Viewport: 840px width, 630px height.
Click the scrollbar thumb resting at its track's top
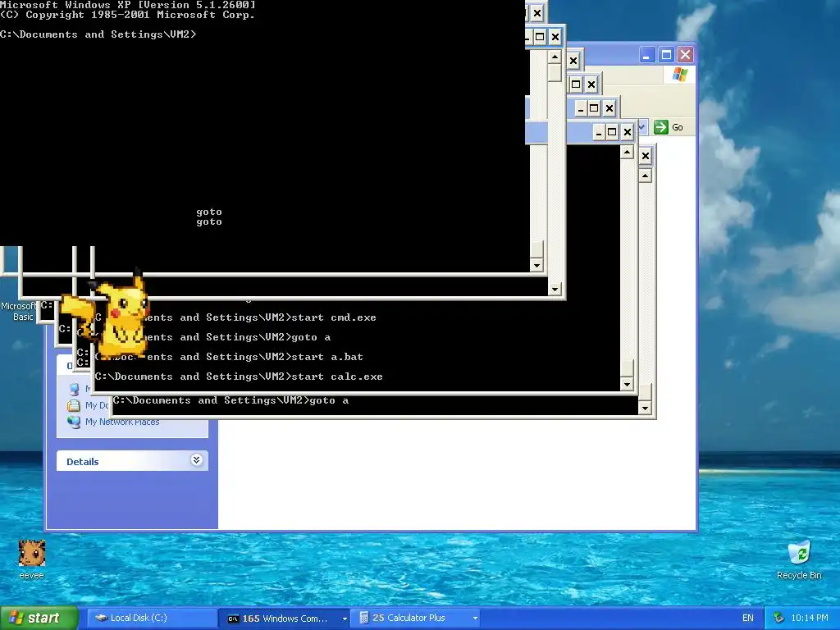pos(555,73)
